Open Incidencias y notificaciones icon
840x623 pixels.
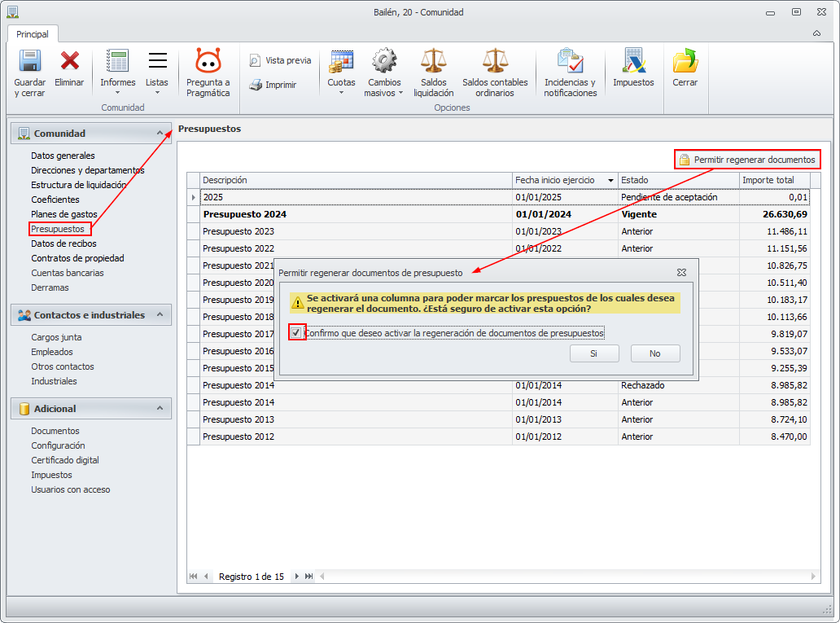[570, 63]
